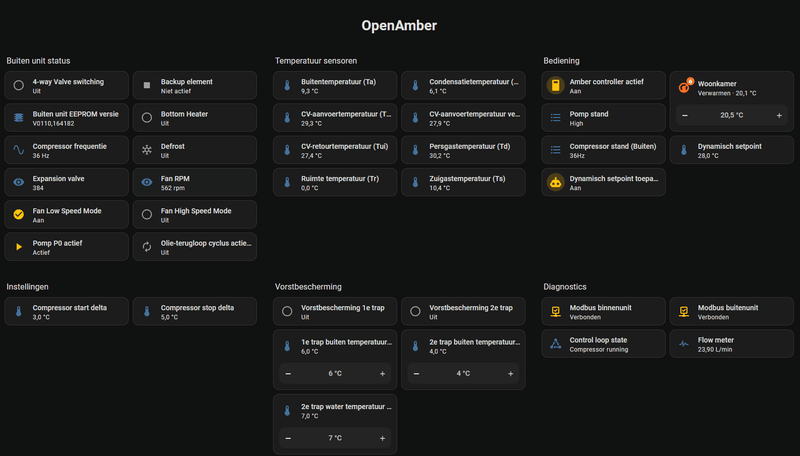800x456 pixels.
Task: Click the Woonkamer thermostat icon
Action: click(685, 87)
